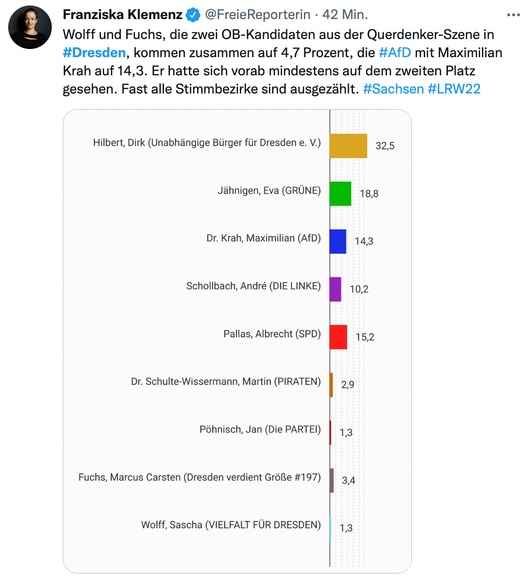Click the green Jähnigen GRÜNE bar
Screen dimensions: 526x581
pyautogui.click(x=340, y=194)
